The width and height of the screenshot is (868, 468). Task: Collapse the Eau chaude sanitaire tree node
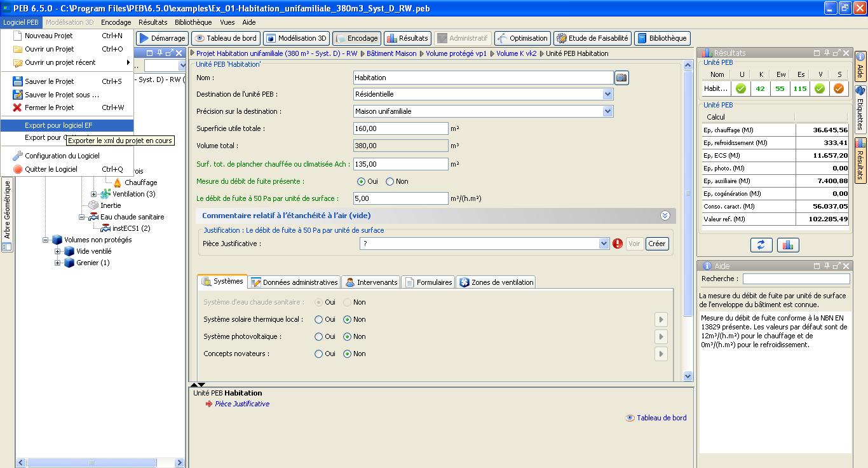[82, 217]
